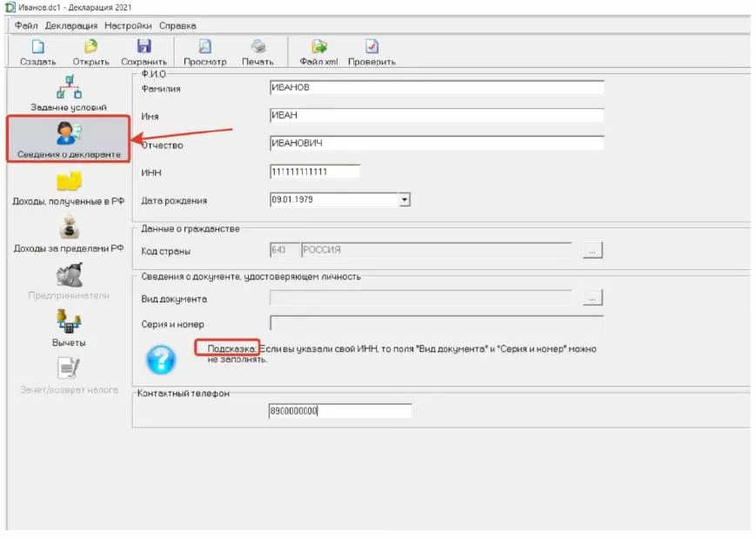Click the Фамилия input field
The image size is (756, 539).
[x=437, y=88]
